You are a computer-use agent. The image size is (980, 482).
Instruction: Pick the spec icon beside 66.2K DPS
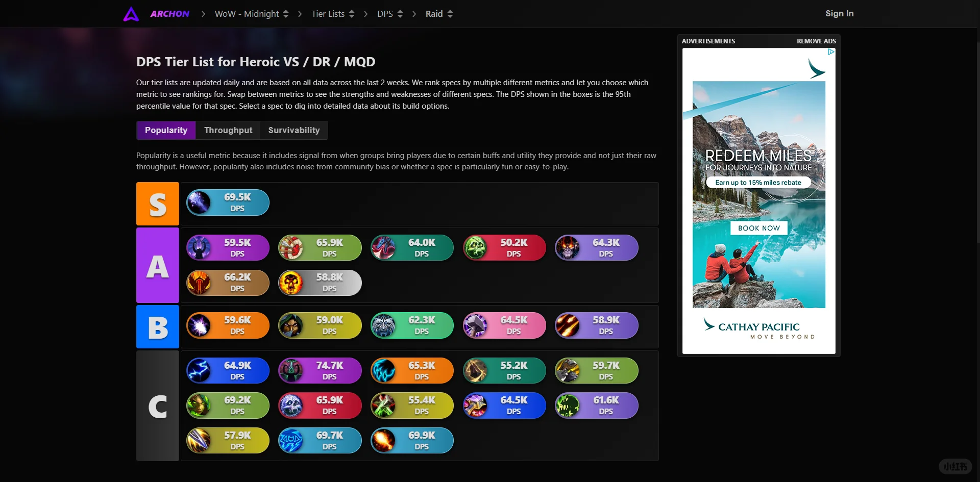click(x=199, y=283)
